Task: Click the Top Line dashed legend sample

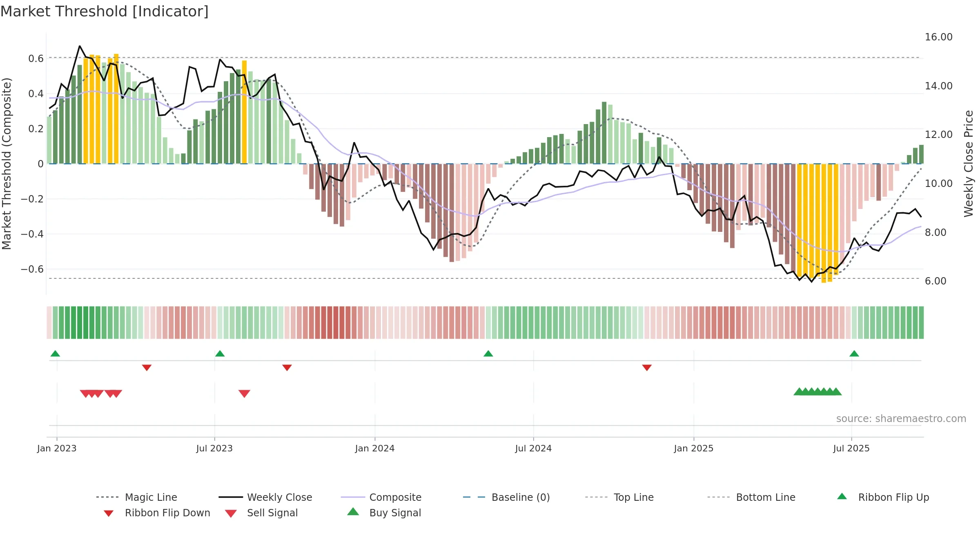Action: (596, 497)
